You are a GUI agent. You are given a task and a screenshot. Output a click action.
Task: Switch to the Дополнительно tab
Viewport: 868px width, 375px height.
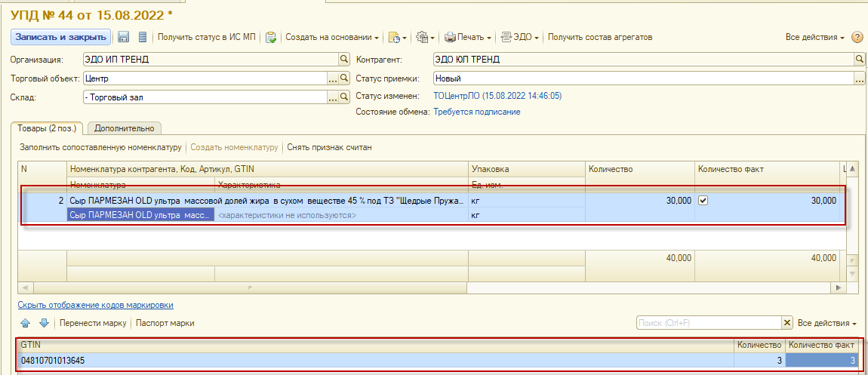125,128
